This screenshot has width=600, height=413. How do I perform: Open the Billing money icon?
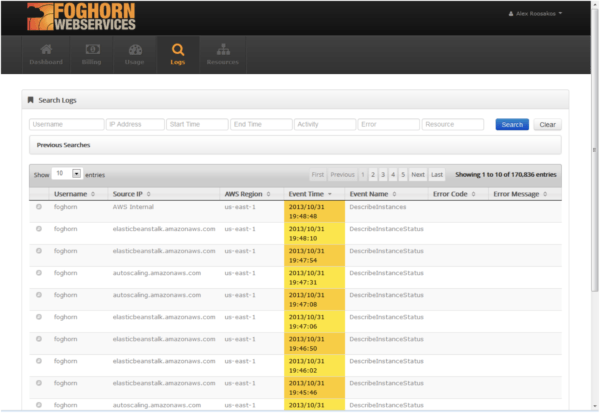[x=92, y=49]
